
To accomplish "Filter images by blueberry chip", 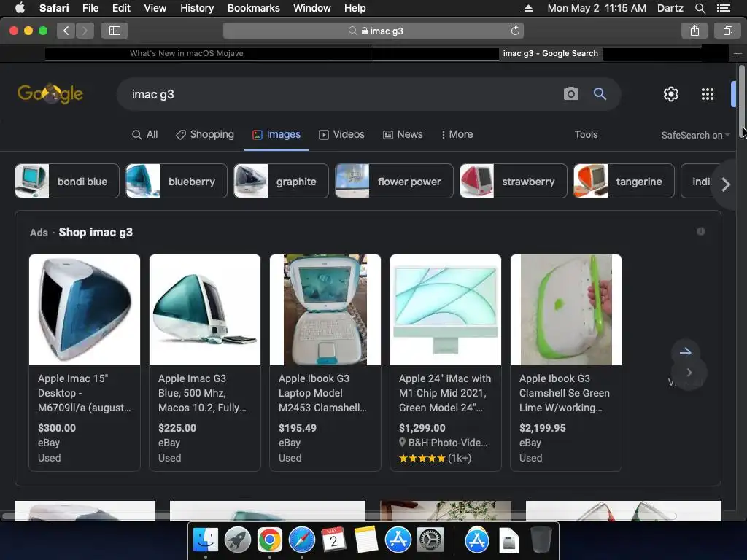I will pos(177,181).
